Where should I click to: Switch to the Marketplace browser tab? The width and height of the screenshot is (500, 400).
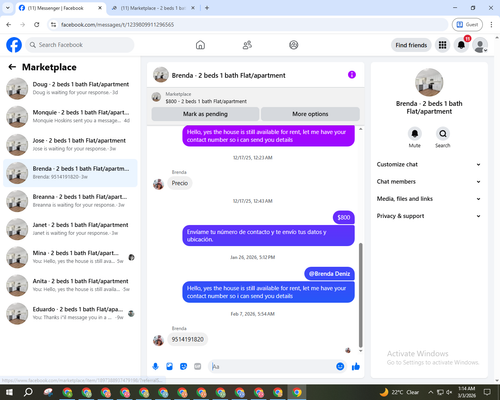click(x=153, y=8)
